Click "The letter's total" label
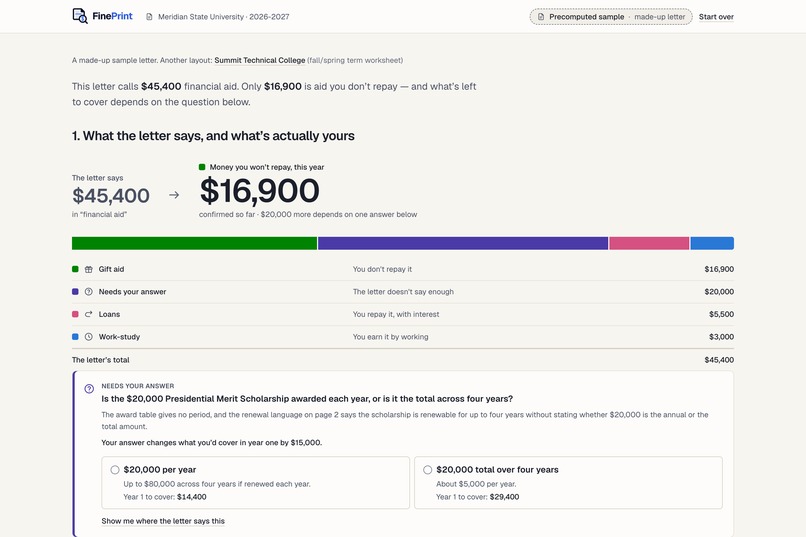The height and width of the screenshot is (537, 806). point(101,360)
